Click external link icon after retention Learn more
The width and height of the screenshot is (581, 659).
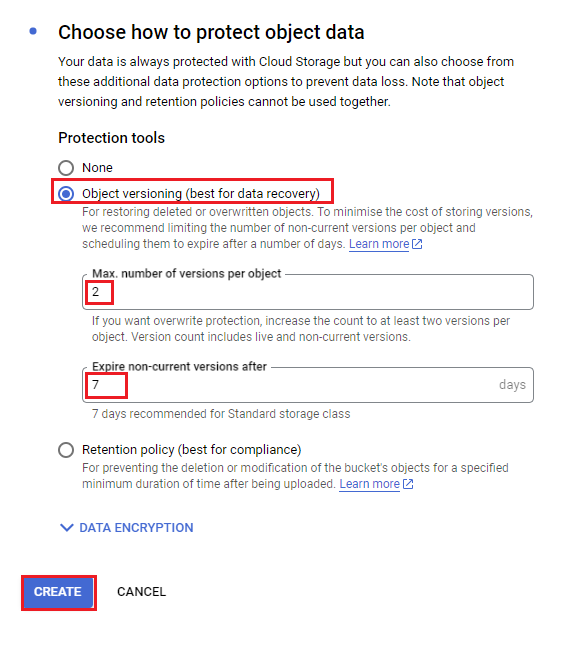point(408,484)
